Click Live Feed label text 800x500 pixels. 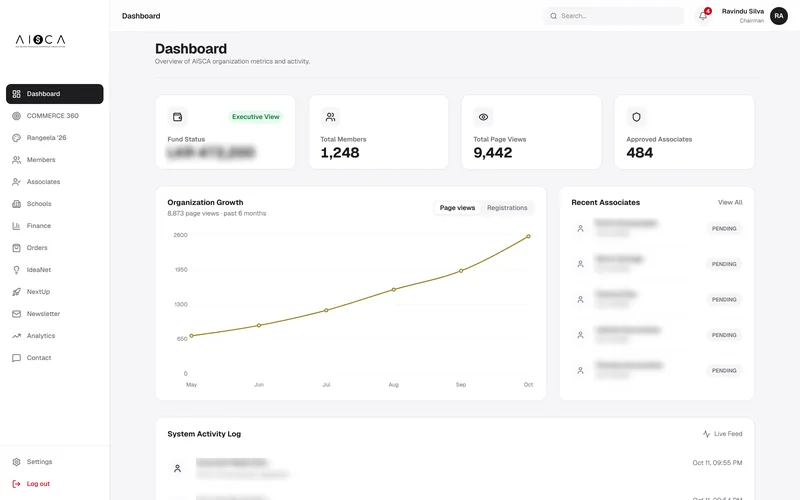point(728,434)
